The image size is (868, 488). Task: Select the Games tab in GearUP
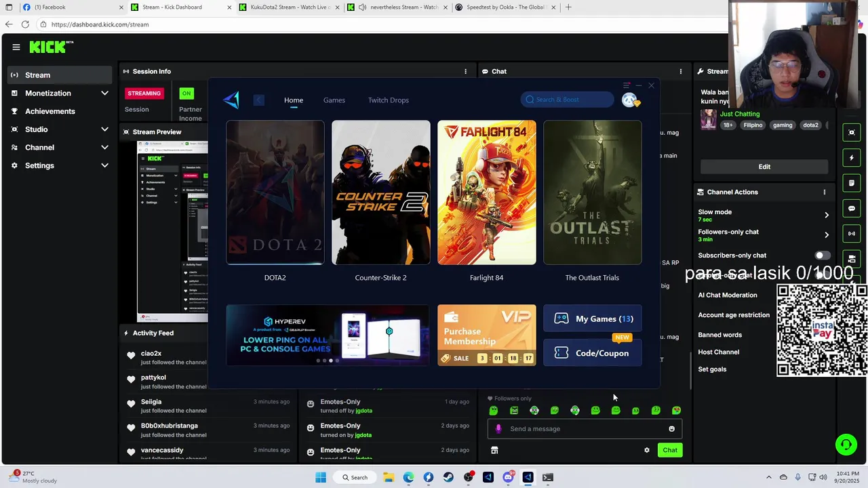click(x=334, y=100)
